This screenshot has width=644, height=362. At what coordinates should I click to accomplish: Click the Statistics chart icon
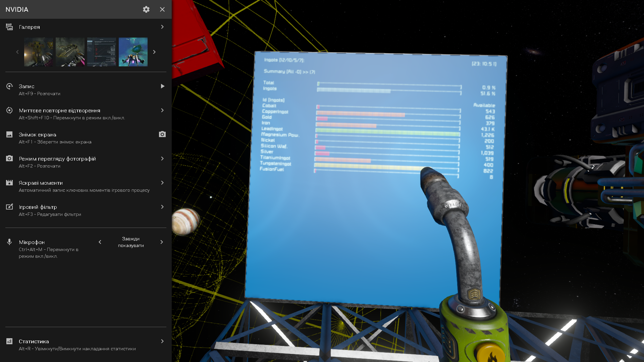click(9, 341)
